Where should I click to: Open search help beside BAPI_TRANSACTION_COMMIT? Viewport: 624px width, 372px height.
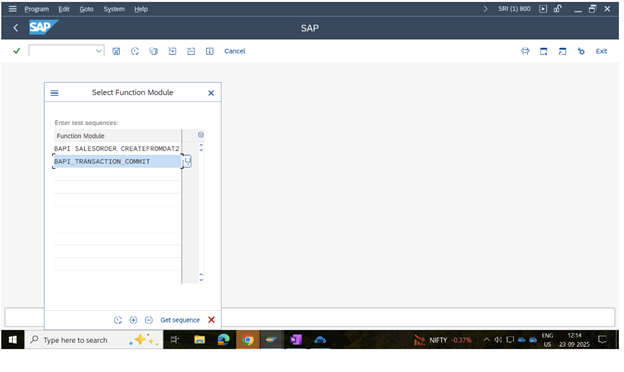(x=187, y=162)
